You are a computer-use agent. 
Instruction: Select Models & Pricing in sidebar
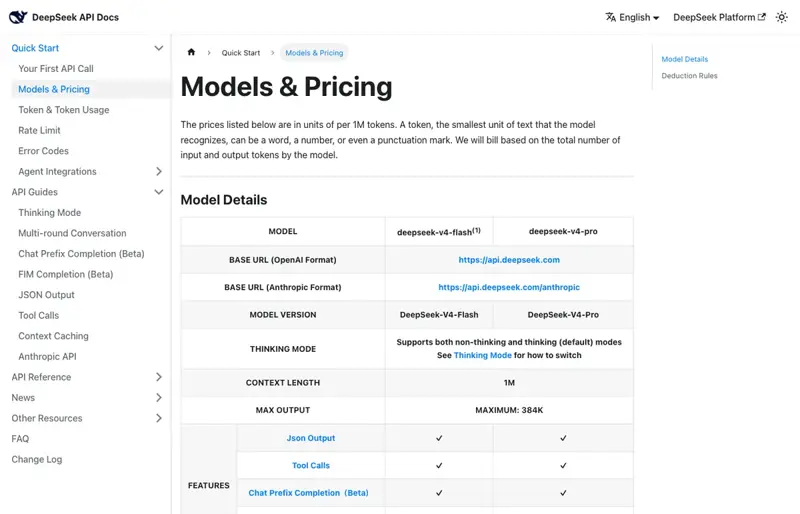[x=54, y=89]
